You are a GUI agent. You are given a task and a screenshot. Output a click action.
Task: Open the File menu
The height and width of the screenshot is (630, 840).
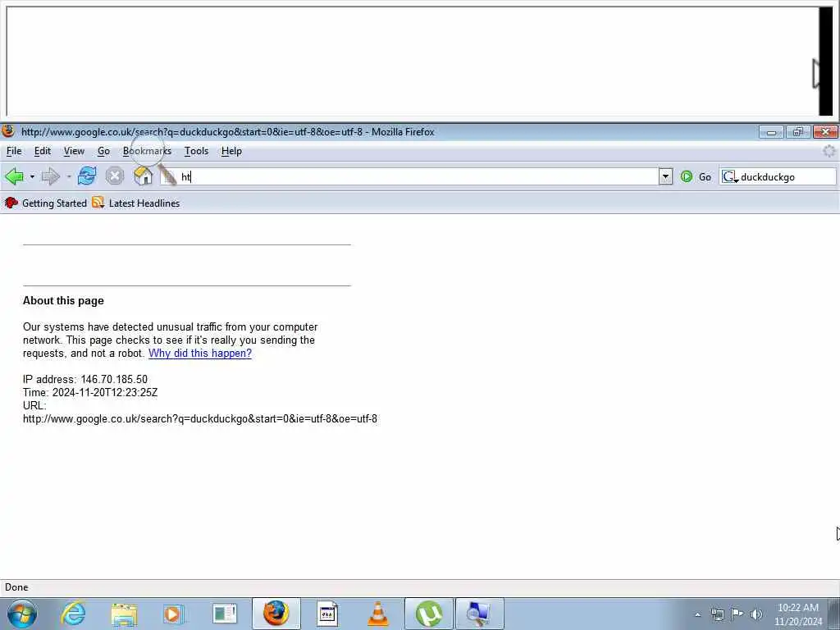[14, 151]
